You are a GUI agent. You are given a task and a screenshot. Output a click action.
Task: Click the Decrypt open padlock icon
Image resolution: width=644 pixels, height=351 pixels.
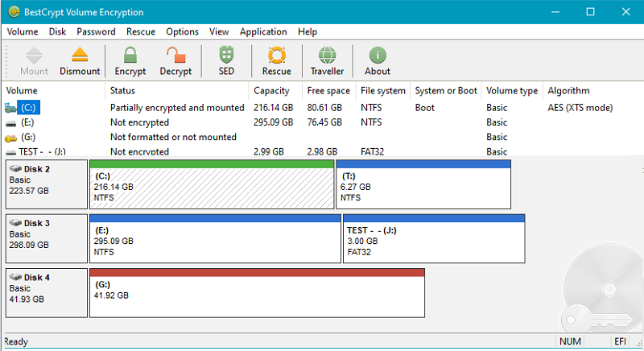pos(175,56)
